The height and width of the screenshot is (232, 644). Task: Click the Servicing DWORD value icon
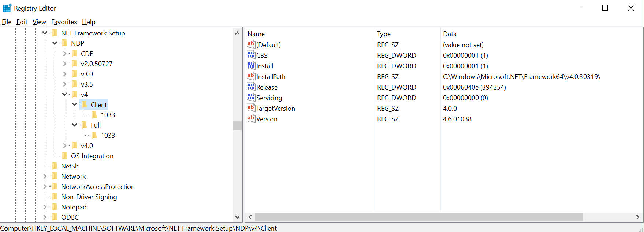pos(251,98)
